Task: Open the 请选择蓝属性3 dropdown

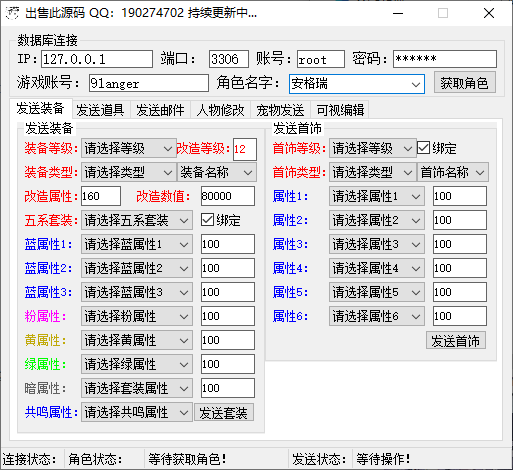Action: tap(137, 292)
